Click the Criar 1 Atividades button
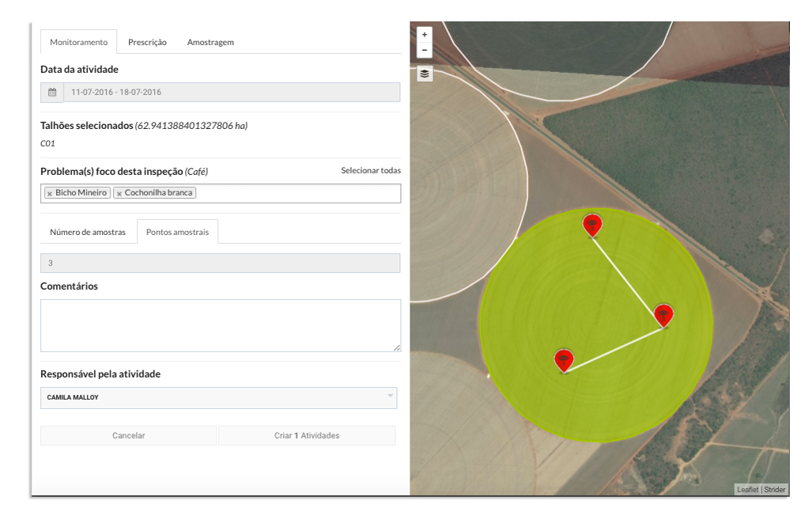812x508 pixels. click(x=307, y=435)
